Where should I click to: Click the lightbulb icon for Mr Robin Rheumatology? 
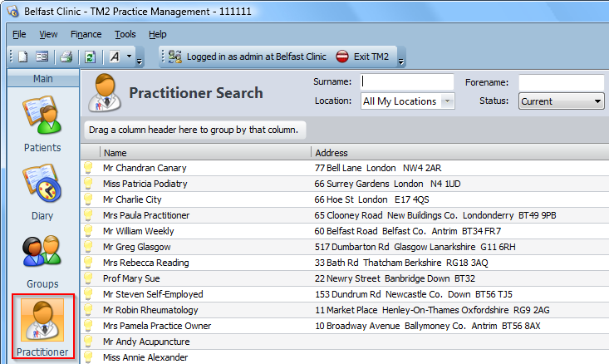pyautogui.click(x=88, y=310)
